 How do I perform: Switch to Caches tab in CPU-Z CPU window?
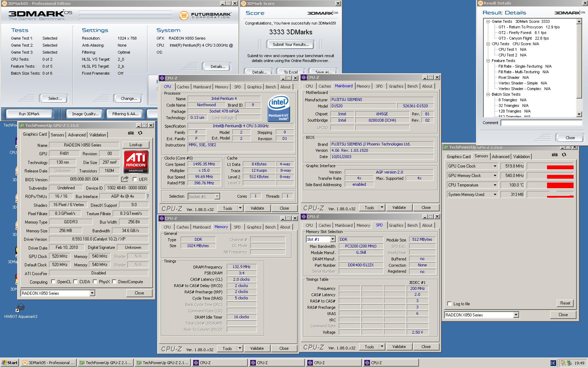pyautogui.click(x=183, y=87)
